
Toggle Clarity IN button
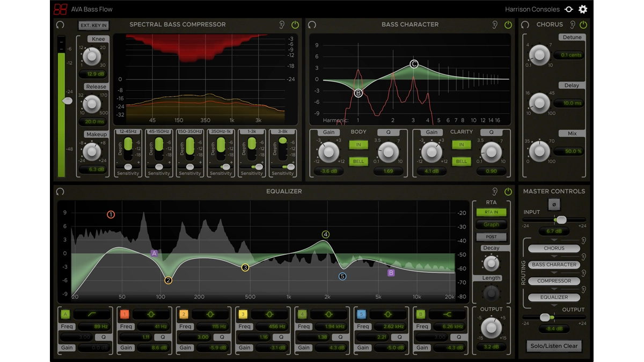[461, 145]
